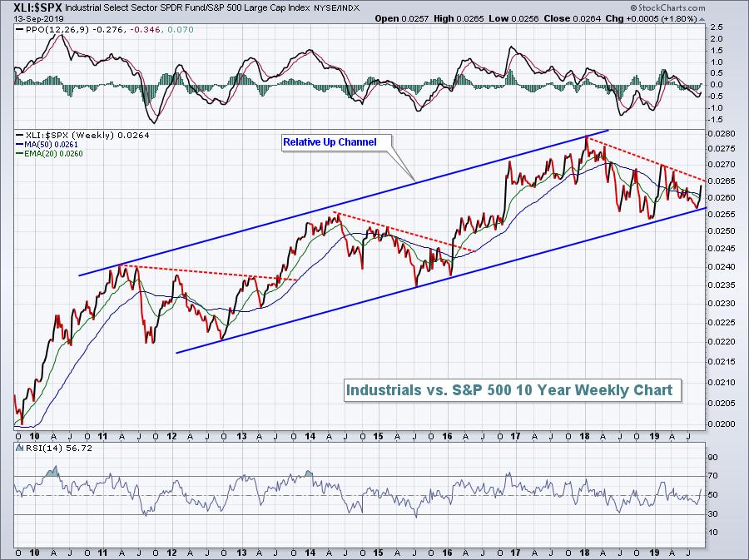Screen dimensions: 749x560
Task: Click the green line swatch before EMA(20)
Action: point(20,154)
